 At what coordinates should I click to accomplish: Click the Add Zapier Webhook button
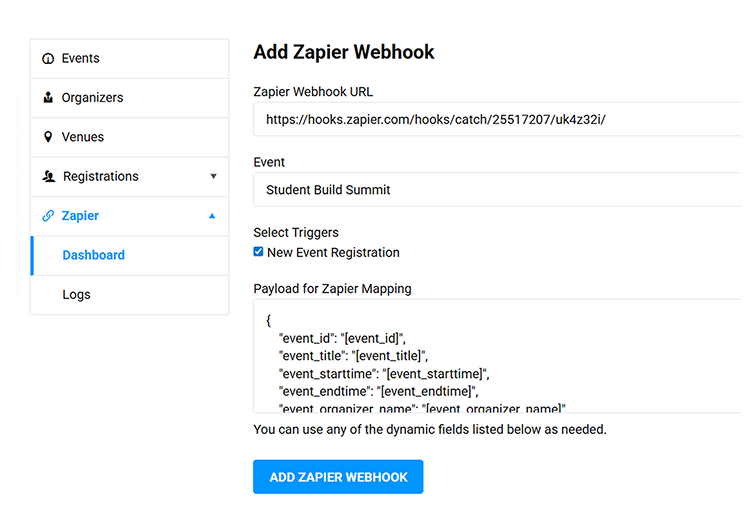(338, 477)
